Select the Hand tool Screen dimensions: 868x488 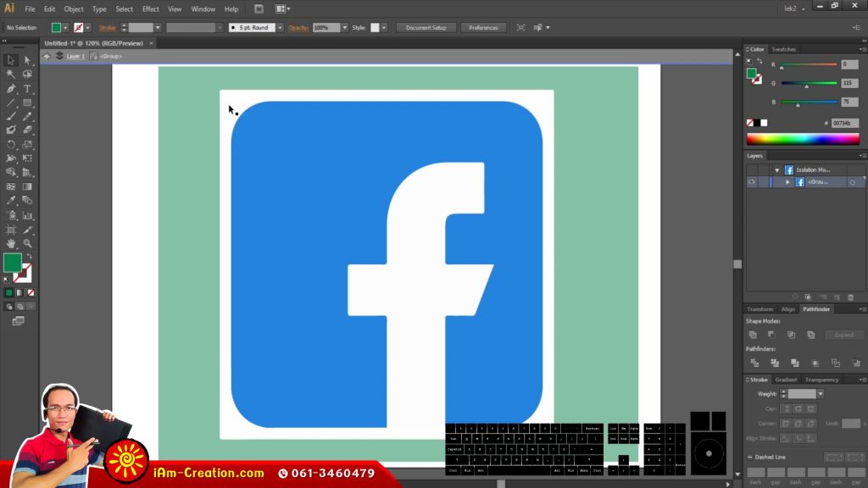10,243
